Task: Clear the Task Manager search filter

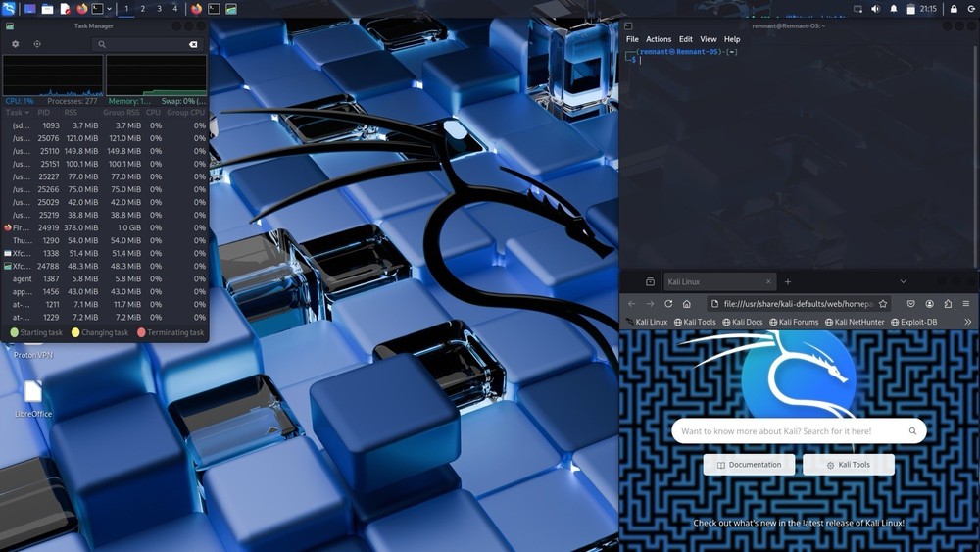Action: pos(193,44)
